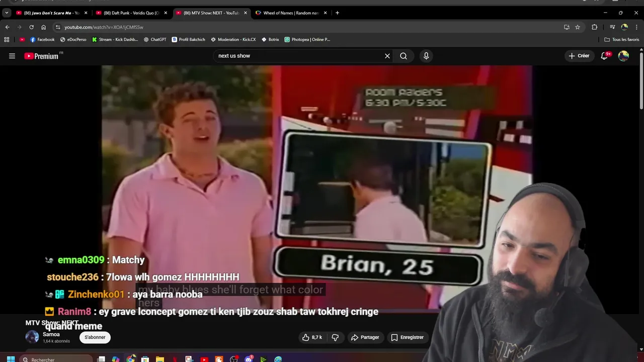644x362 pixels.
Task: Reload the page
Action: tap(31, 27)
